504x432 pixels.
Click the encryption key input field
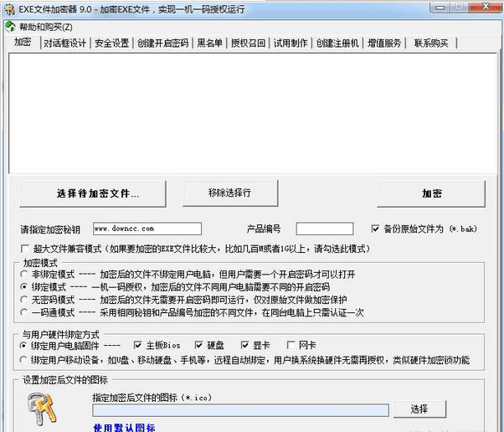pyautogui.click(x=147, y=229)
